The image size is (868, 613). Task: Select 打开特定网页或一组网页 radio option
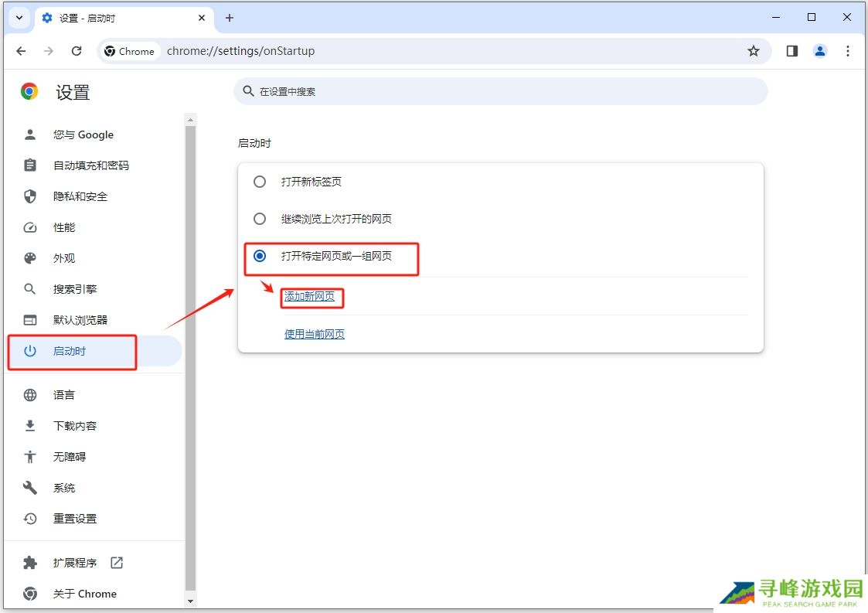click(260, 256)
